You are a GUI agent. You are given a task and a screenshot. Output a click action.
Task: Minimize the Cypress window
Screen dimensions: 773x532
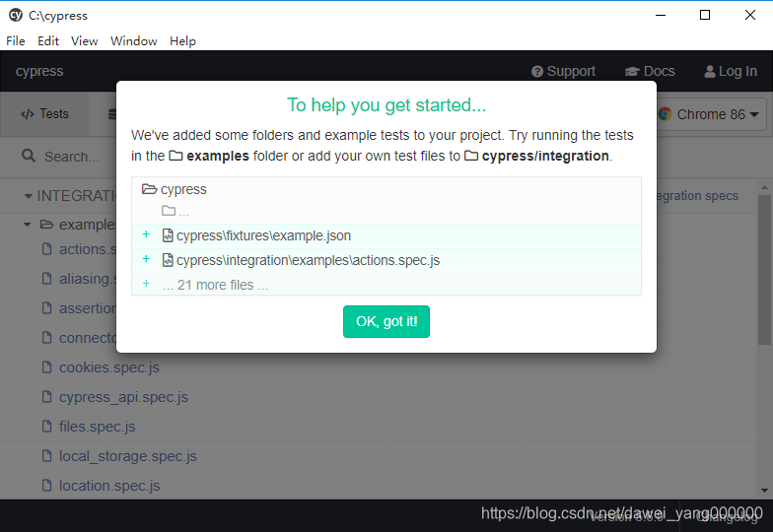point(661,16)
